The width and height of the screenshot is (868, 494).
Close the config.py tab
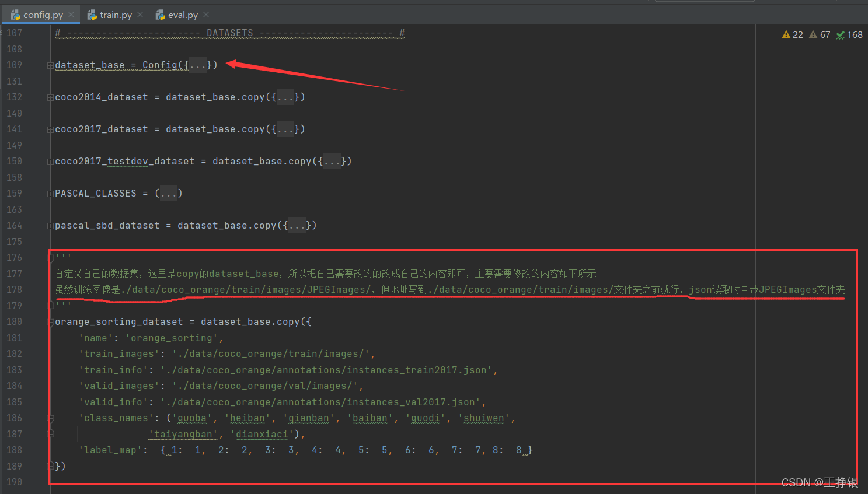[x=71, y=15]
